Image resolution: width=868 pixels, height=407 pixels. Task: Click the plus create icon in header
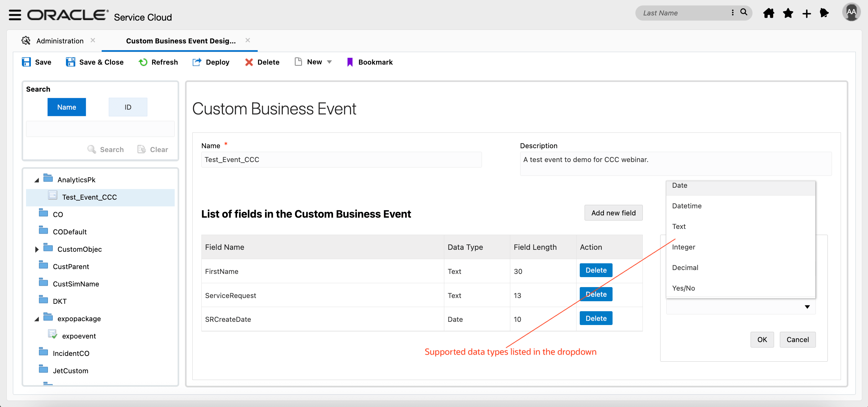[x=806, y=14]
